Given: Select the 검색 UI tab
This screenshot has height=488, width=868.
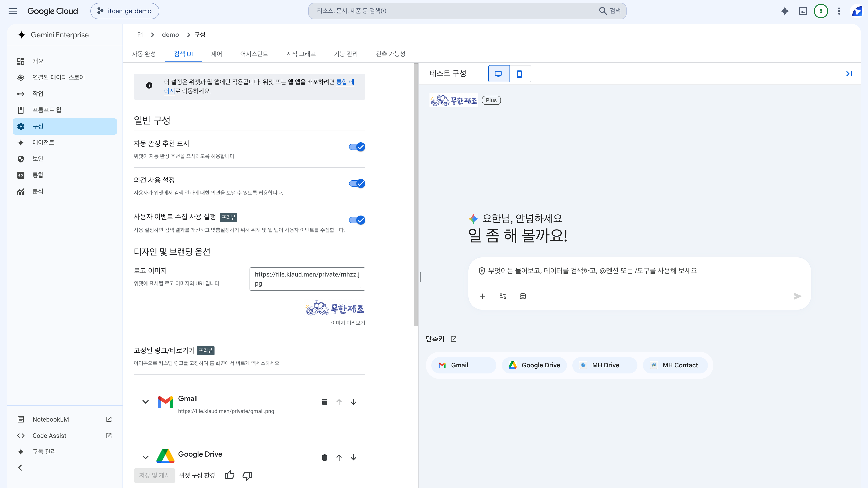Looking at the screenshot, I should tap(183, 54).
